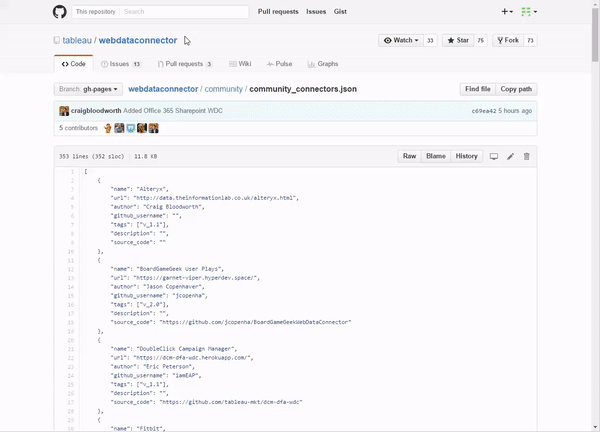600x432 pixels.
Task: Click webdataconnector in the file breadcrumb
Action: click(x=163, y=89)
